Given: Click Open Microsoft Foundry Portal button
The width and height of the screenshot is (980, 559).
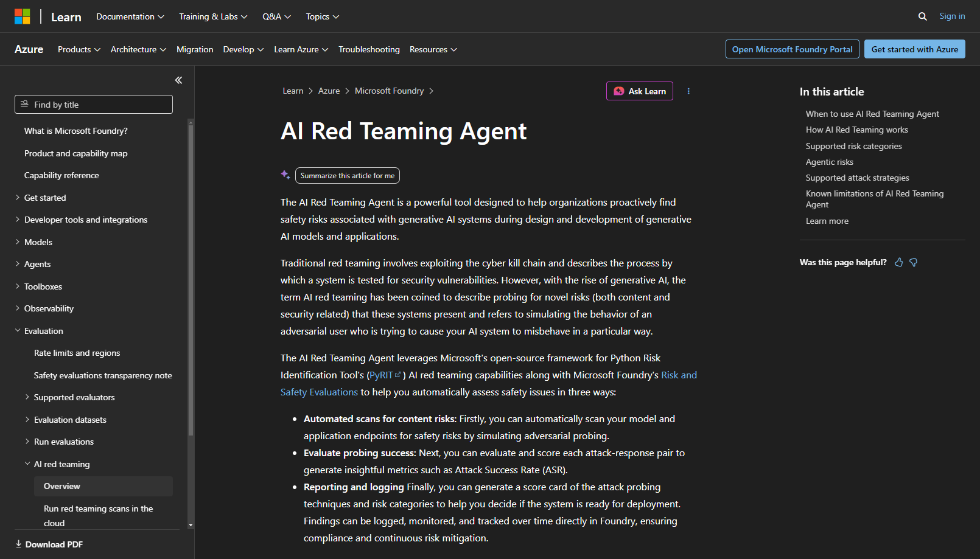Looking at the screenshot, I should click(792, 49).
